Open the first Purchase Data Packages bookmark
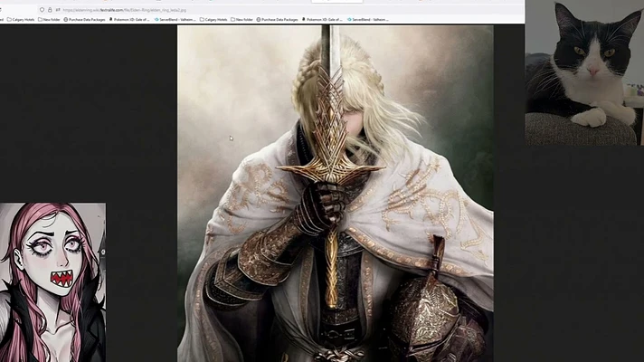 click(x=84, y=19)
